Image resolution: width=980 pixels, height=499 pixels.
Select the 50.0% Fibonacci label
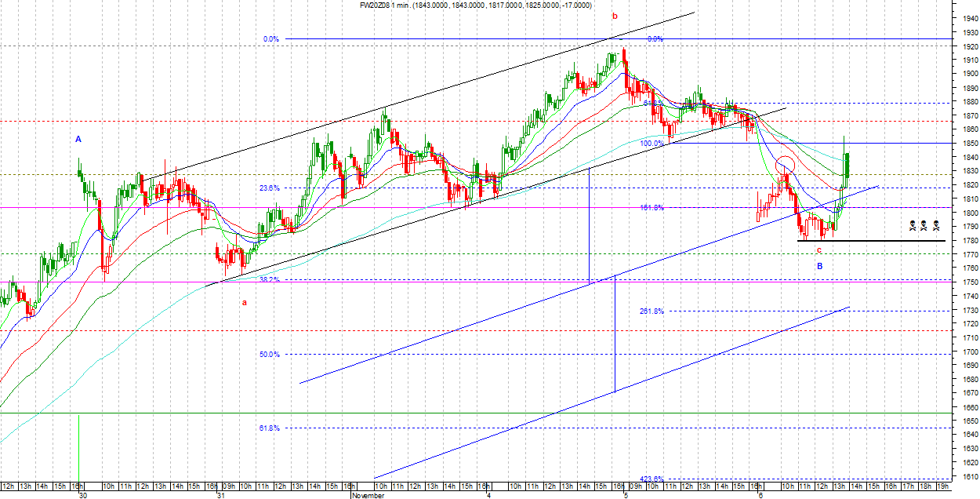pyautogui.click(x=270, y=354)
